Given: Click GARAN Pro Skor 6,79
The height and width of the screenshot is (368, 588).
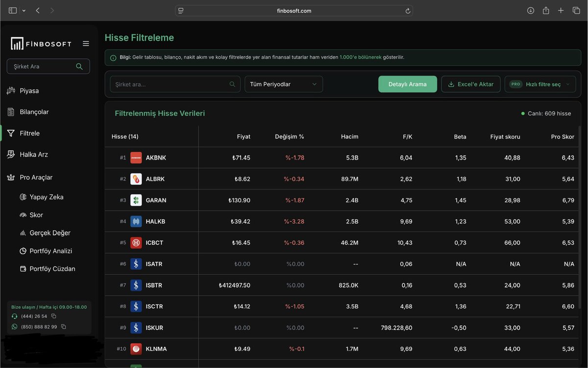Looking at the screenshot, I should click(568, 200).
